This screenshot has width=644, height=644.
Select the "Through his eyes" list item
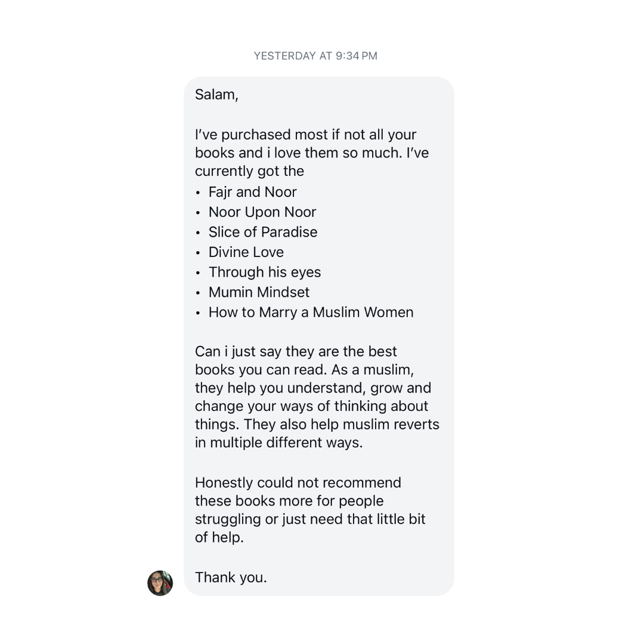(264, 273)
